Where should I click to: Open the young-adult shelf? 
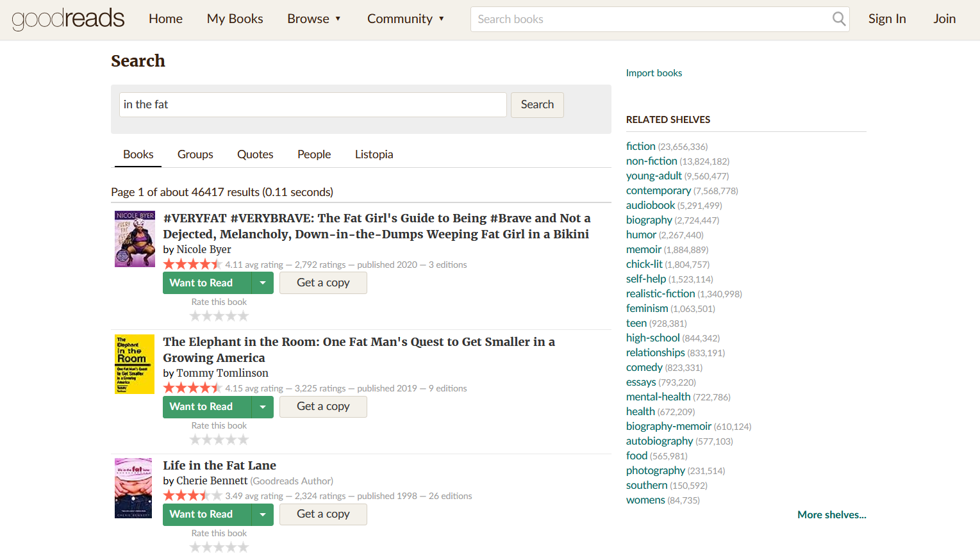(x=654, y=176)
